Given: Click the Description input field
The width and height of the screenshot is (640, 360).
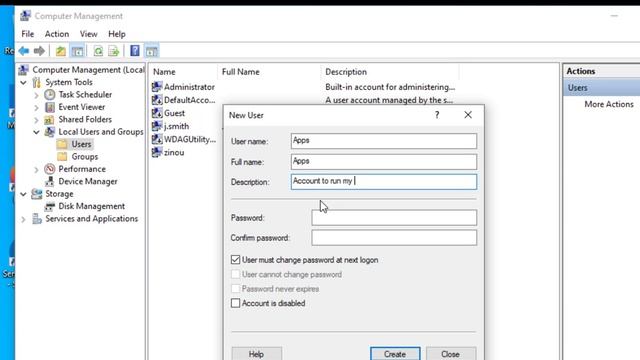Looking at the screenshot, I should click(384, 182).
